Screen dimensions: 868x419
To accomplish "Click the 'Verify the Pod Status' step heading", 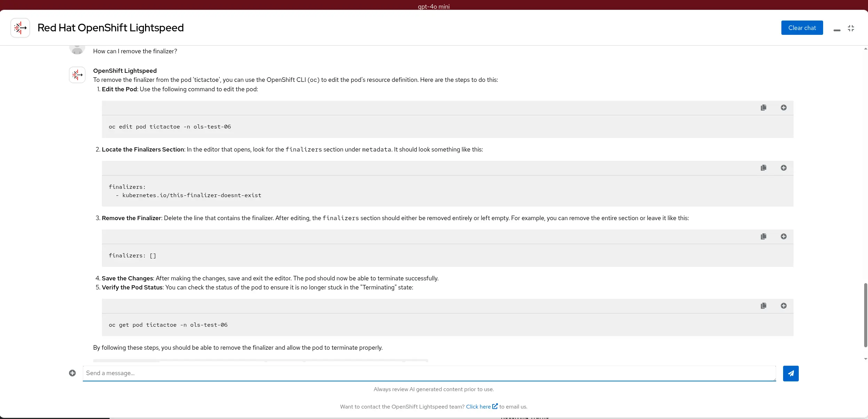I will click(132, 287).
